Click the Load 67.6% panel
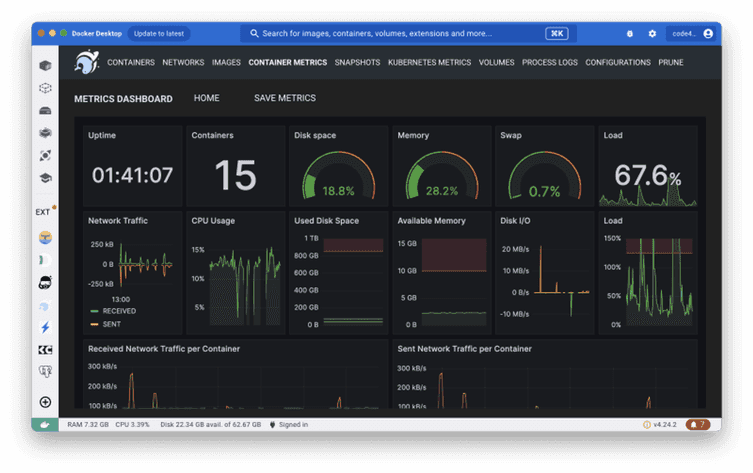Screen dimensions: 753x473 [x=648, y=166]
